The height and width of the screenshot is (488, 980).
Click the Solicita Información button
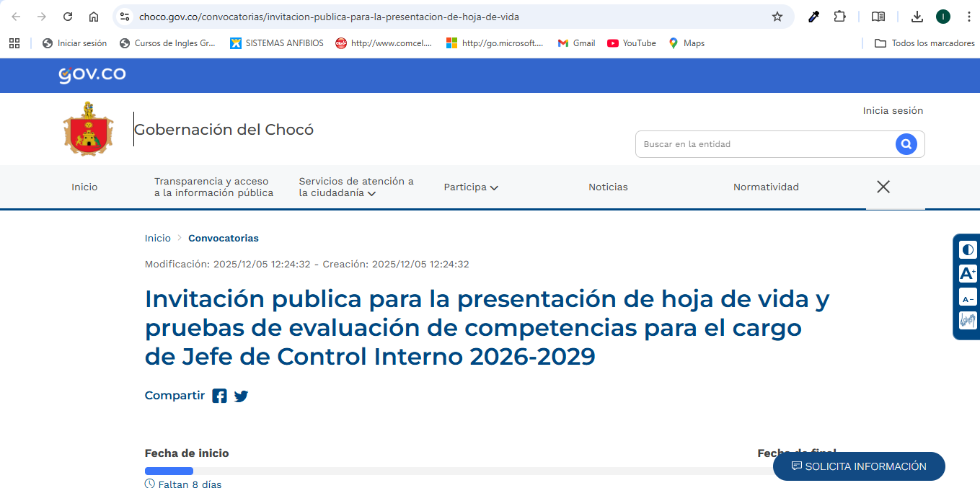(x=858, y=466)
